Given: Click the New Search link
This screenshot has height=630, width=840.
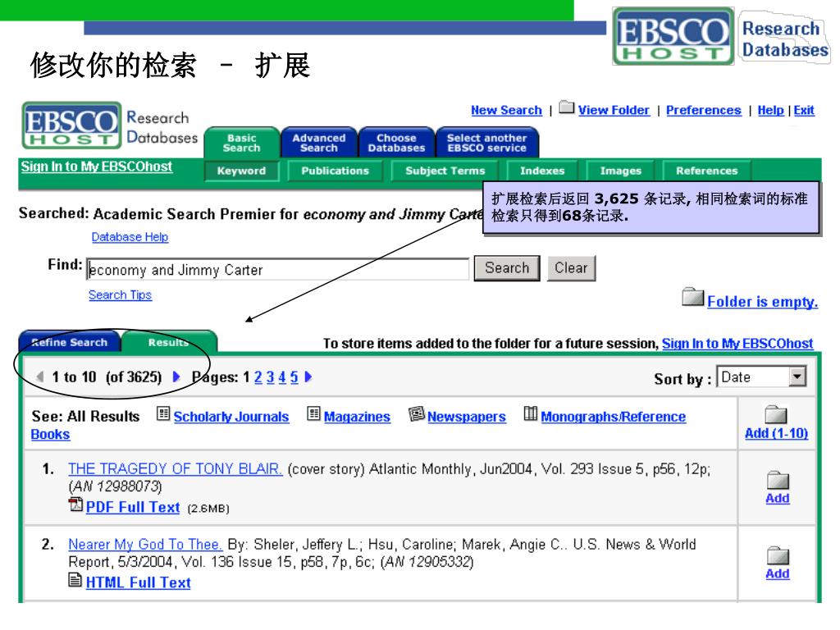Looking at the screenshot, I should coord(506,111).
